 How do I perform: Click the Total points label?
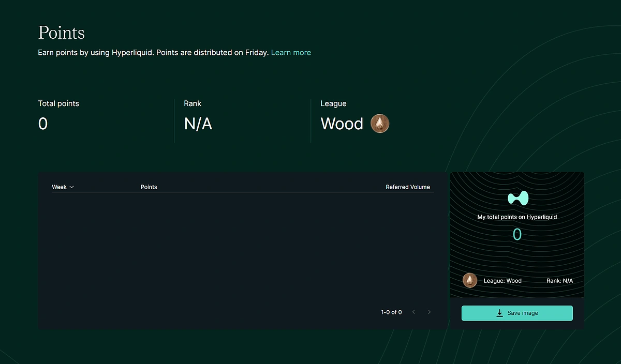click(x=58, y=103)
